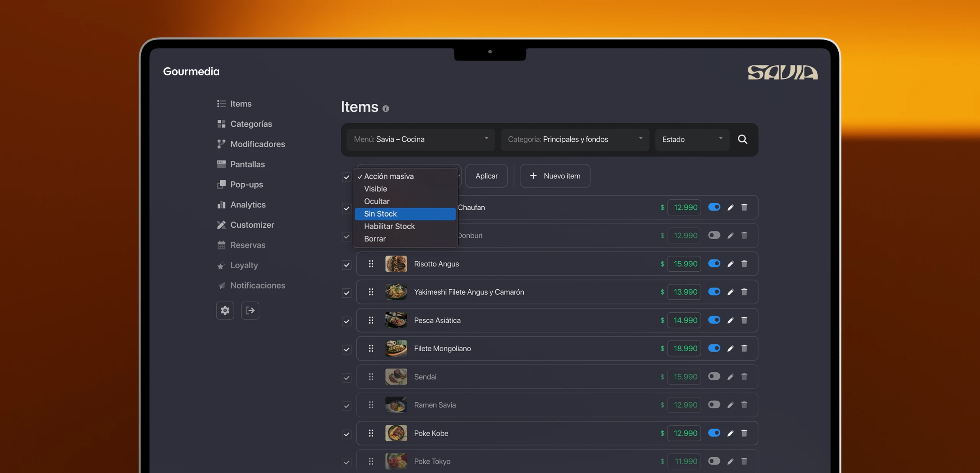Viewport: 980px width, 473px height.
Task: Select Sin Stock from bulk action list
Action: pos(405,214)
